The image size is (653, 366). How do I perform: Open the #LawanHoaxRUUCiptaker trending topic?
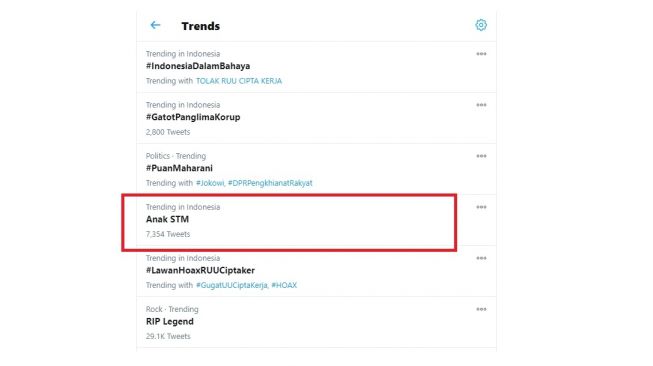point(200,271)
